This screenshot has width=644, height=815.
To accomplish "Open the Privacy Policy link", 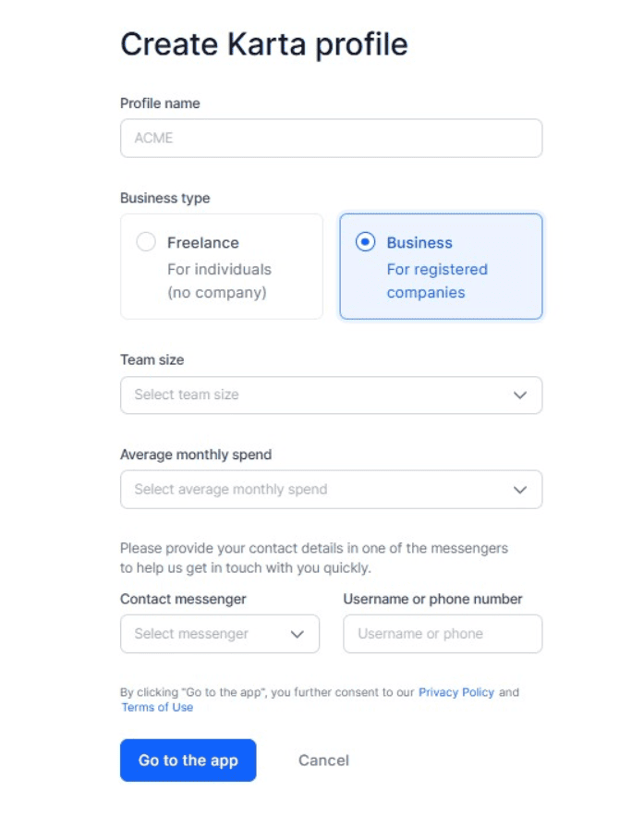I will (x=456, y=692).
